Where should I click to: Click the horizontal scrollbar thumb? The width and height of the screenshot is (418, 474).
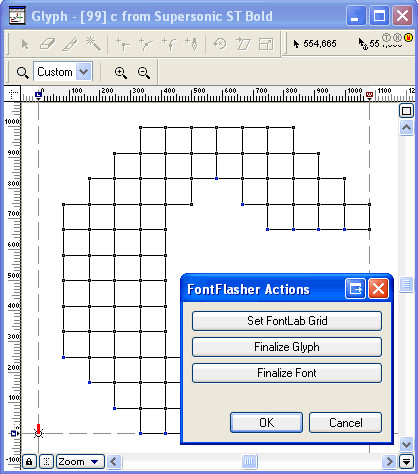249,462
